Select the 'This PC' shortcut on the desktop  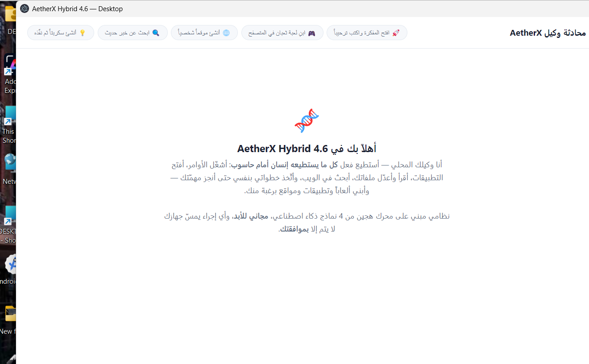[x=8, y=125]
